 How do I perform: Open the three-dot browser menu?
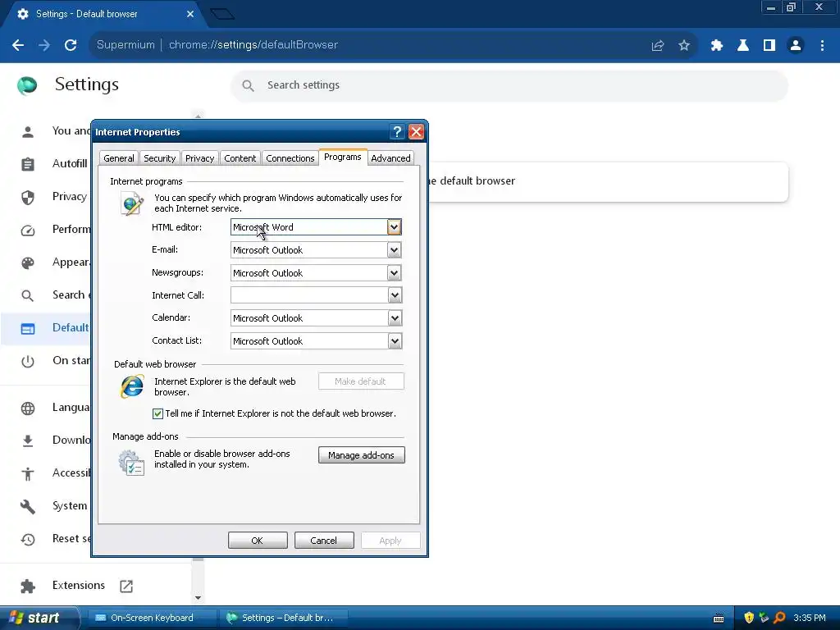[x=822, y=46]
